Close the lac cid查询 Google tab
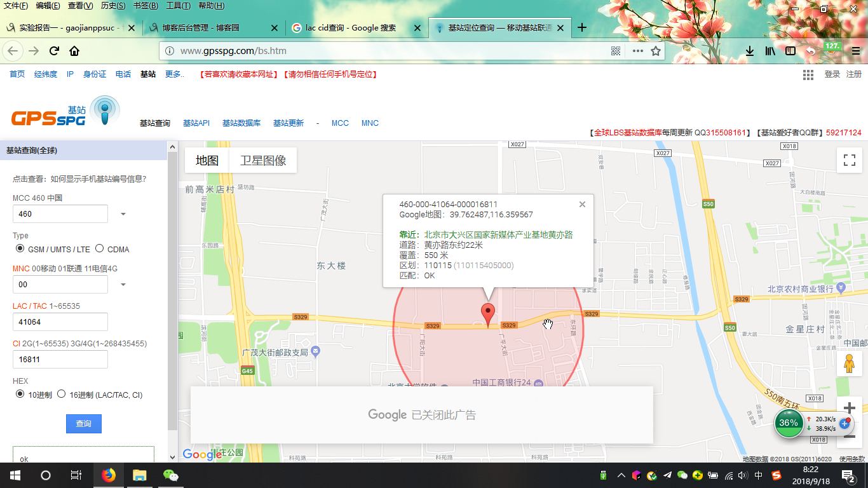868x488 pixels. pyautogui.click(x=417, y=28)
